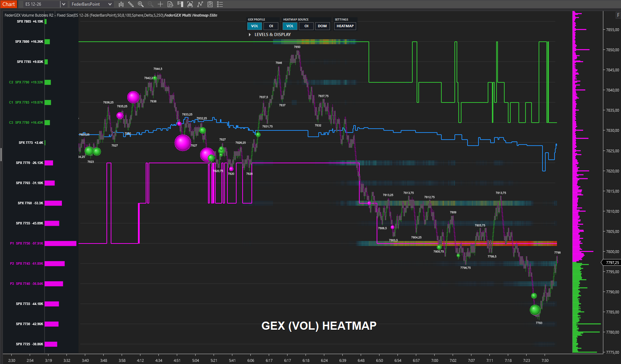Open the chart trader icon
The width and height of the screenshot is (621, 364).
coord(180,4)
